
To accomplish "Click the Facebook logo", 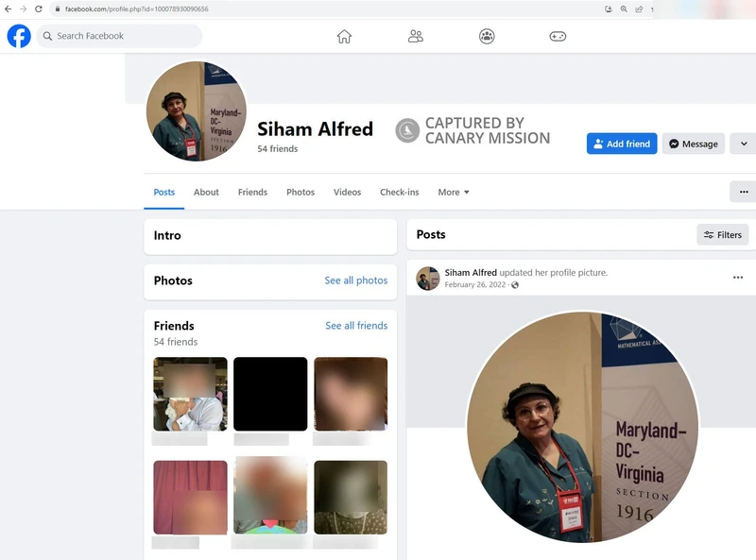I will (x=18, y=36).
